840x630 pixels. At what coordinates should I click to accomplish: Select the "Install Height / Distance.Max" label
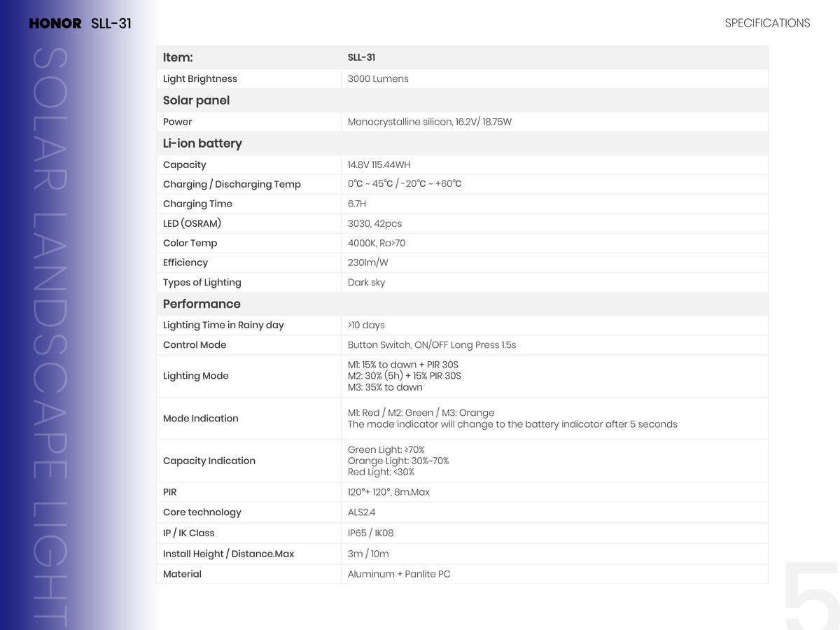point(229,554)
